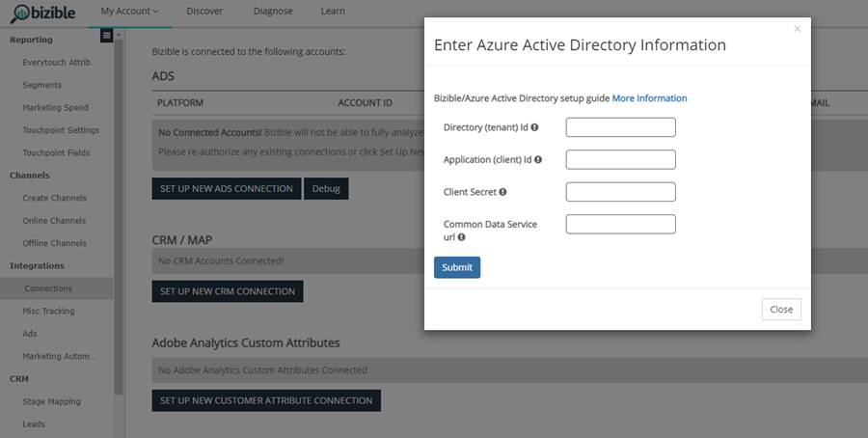This screenshot has width=868, height=438.
Task: Click into the Client Secret field
Action: click(x=620, y=192)
